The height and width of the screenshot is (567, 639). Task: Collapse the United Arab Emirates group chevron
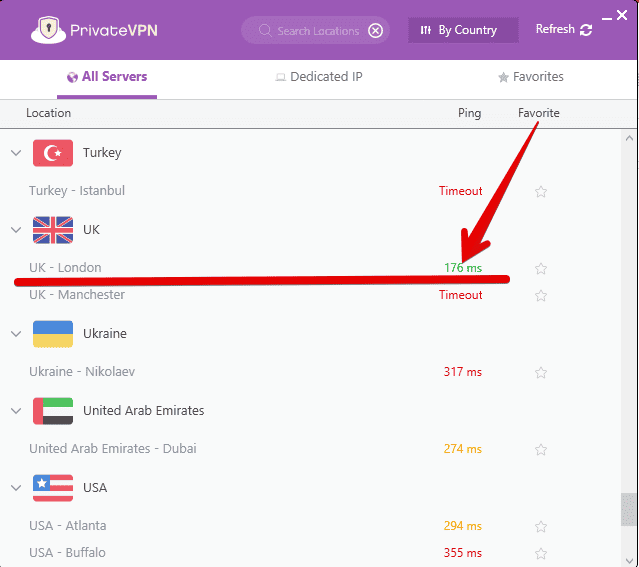16,411
